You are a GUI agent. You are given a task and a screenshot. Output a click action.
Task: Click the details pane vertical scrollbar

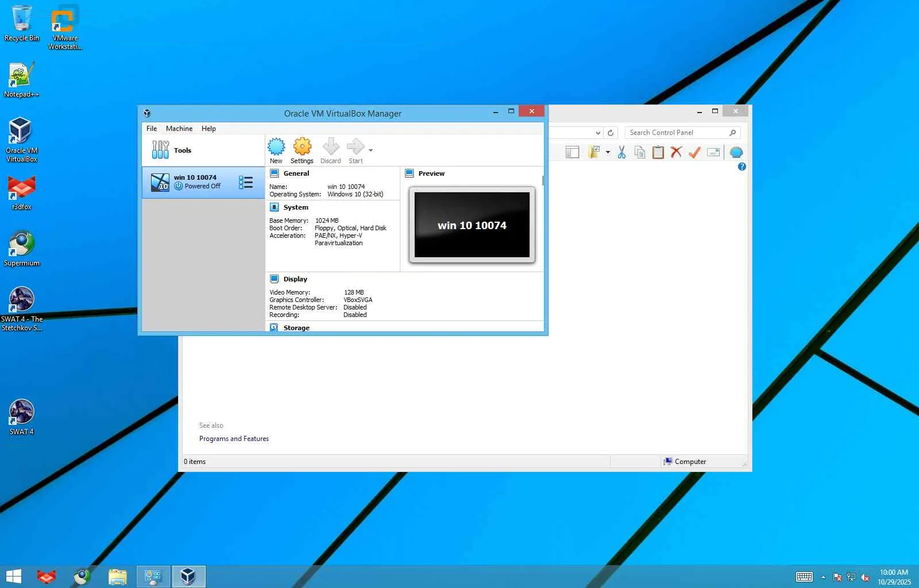coord(543,181)
